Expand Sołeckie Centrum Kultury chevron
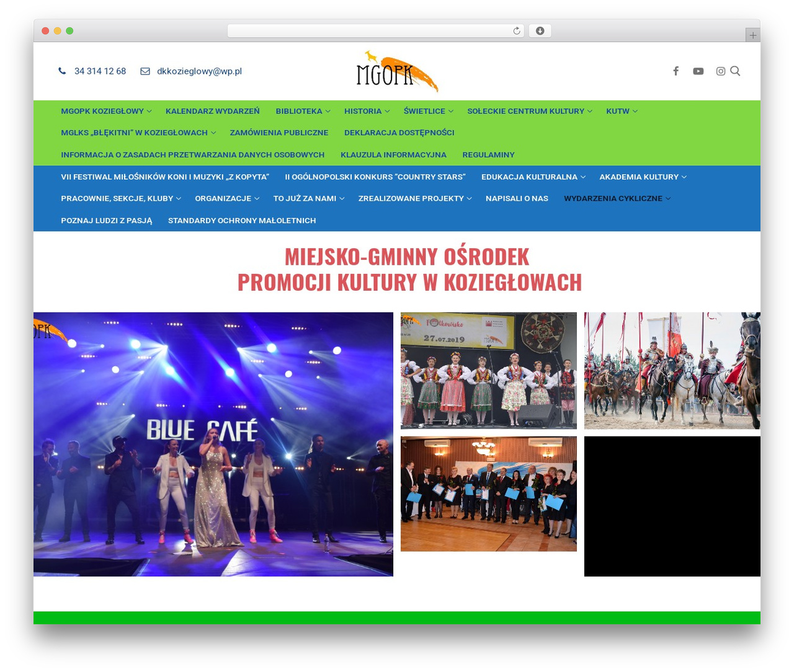 [x=590, y=112]
